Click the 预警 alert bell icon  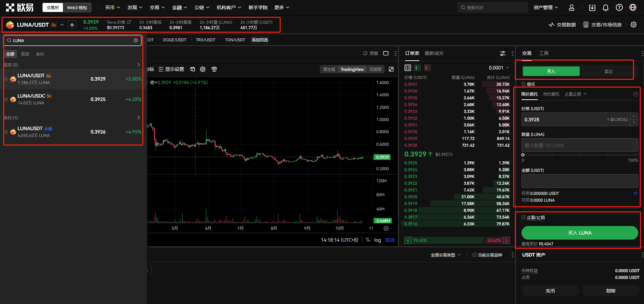coord(365,53)
